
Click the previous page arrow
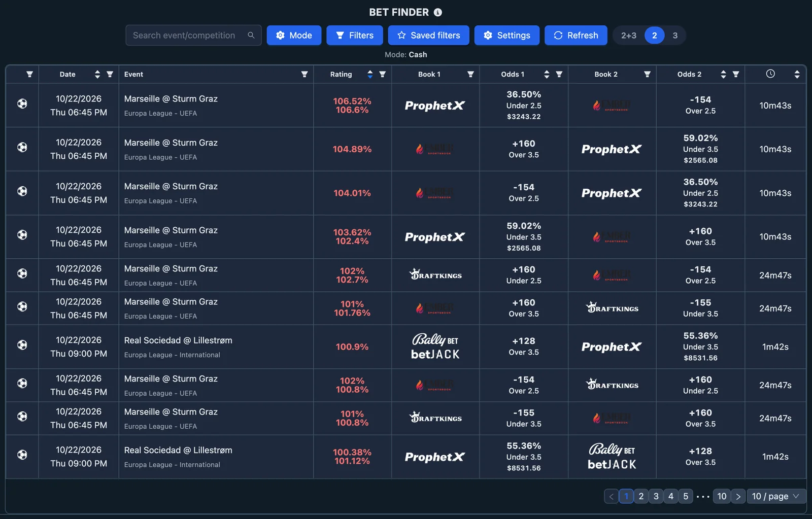click(x=612, y=496)
